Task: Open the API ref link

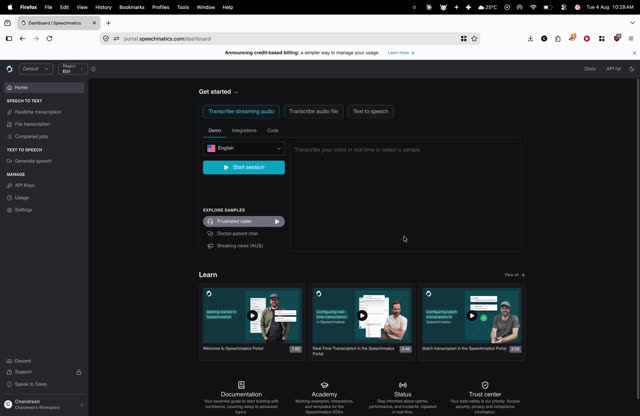Action: (x=613, y=69)
